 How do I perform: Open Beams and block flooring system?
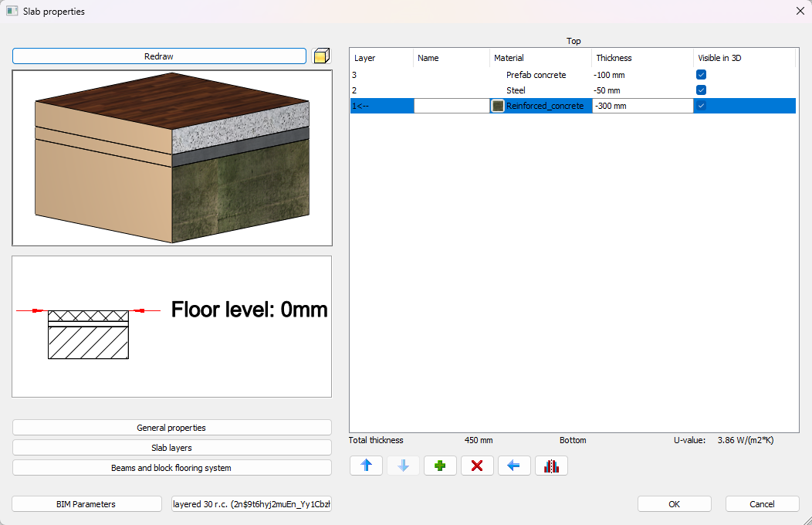171,466
